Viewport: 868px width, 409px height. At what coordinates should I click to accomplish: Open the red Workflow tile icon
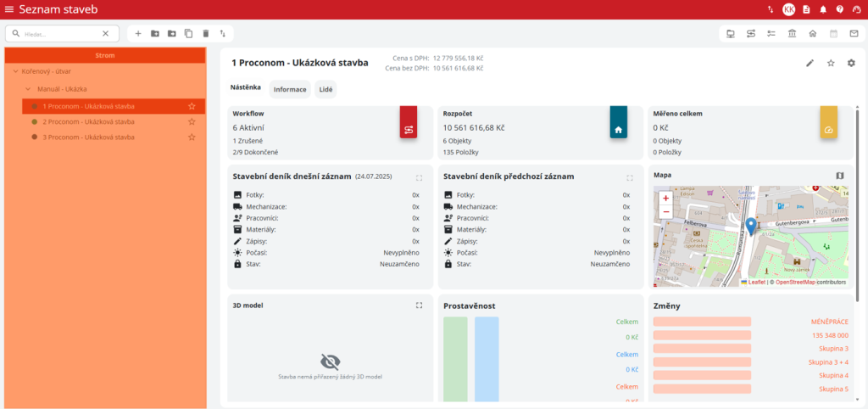pyautogui.click(x=408, y=129)
